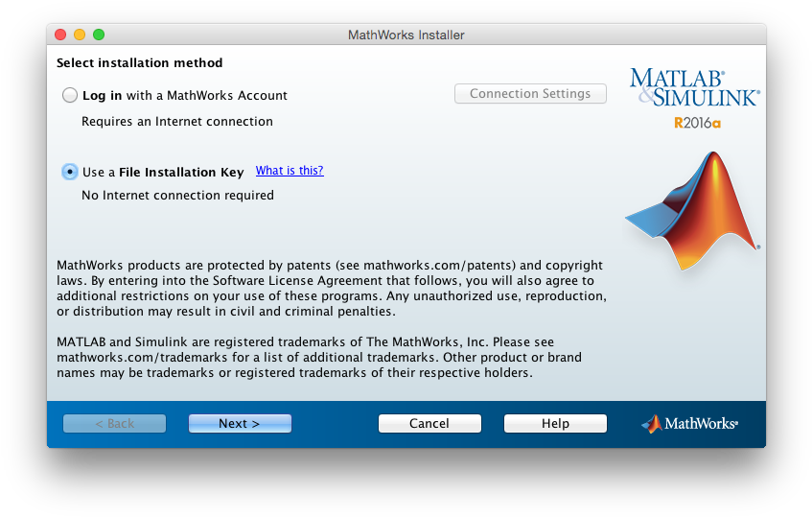Click the 'MathWorks Installer' window title
This screenshot has width=812, height=517.
pyautogui.click(x=406, y=35)
